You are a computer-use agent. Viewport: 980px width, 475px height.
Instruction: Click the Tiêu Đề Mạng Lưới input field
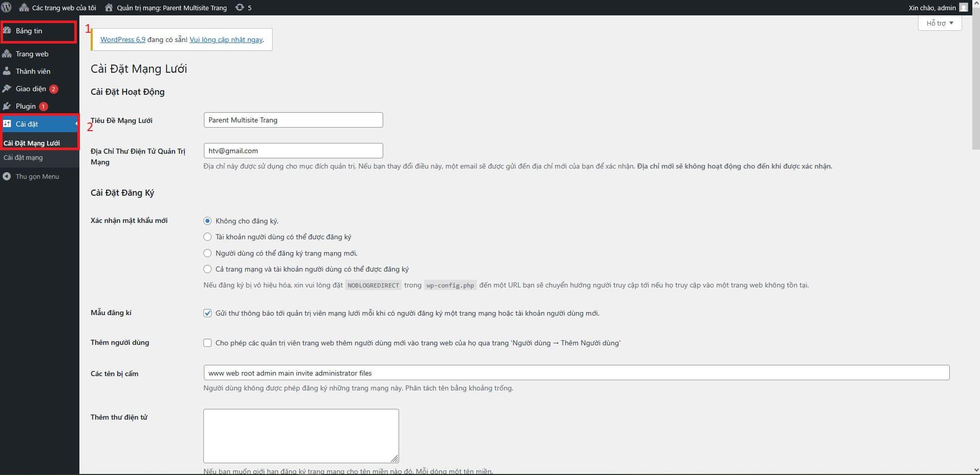[293, 120]
